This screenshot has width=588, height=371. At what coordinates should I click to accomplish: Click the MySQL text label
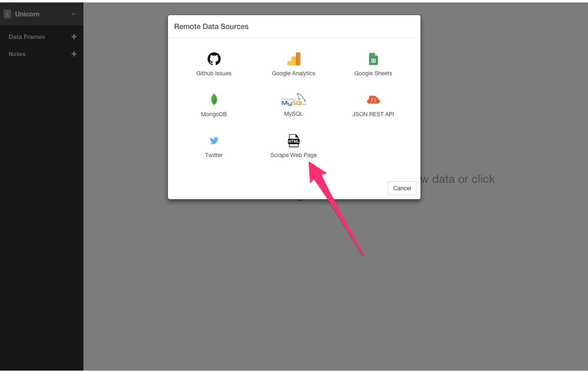tap(294, 114)
